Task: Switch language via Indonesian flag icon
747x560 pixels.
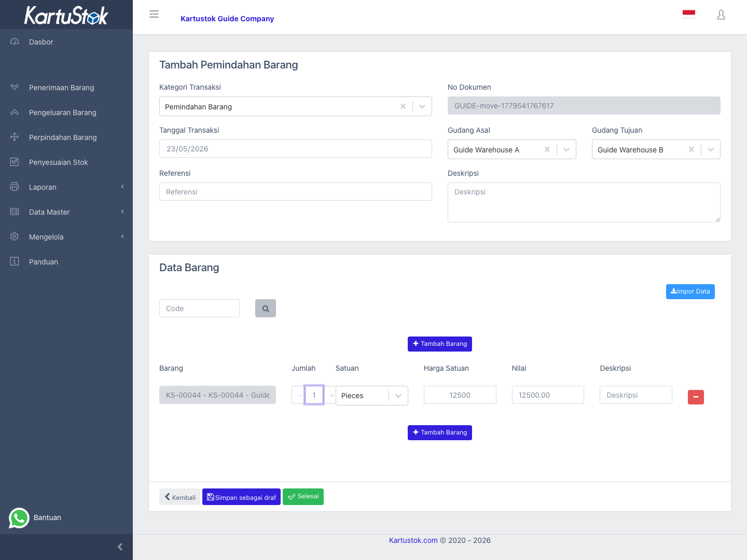Action: [x=689, y=15]
